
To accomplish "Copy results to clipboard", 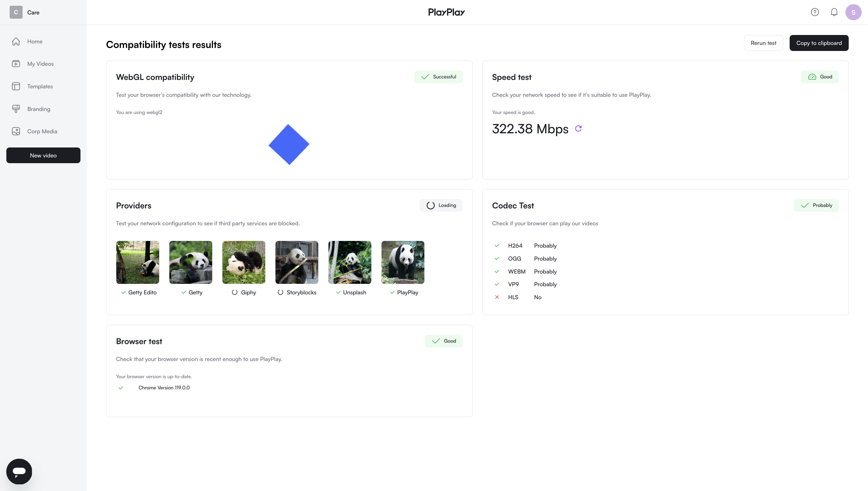I will pyautogui.click(x=819, y=43).
